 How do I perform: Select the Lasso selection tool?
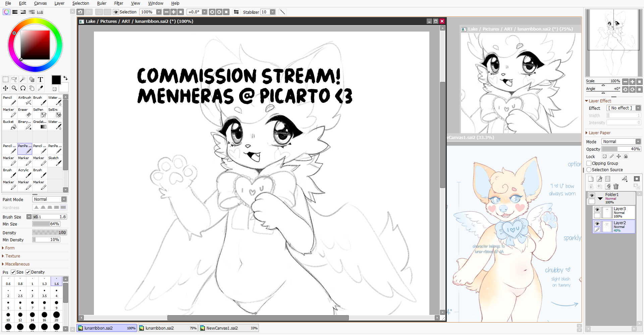[x=14, y=80]
